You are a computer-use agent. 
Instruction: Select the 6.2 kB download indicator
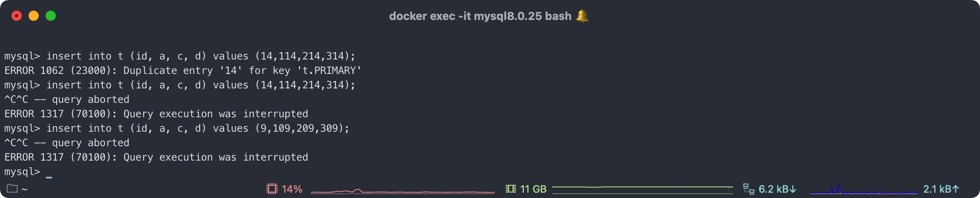click(777, 189)
